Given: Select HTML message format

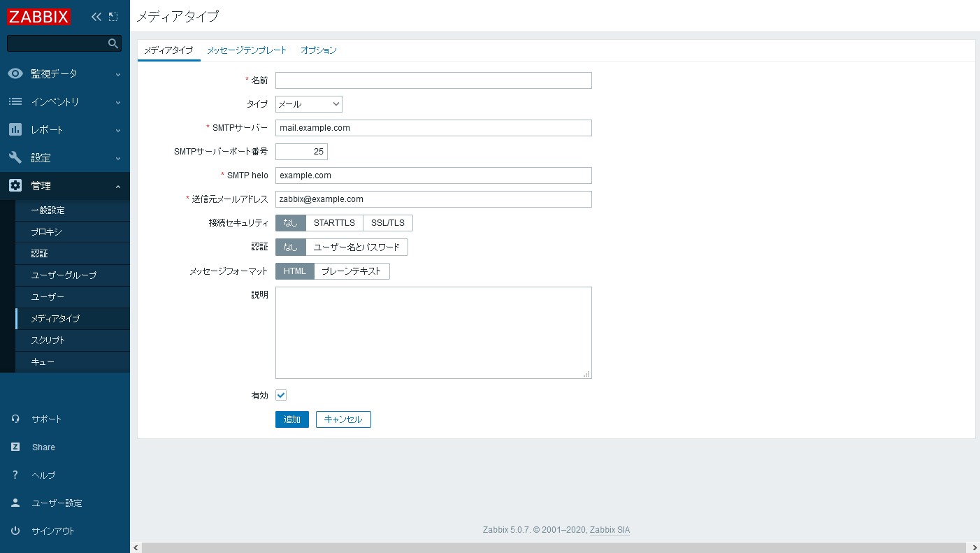Looking at the screenshot, I should (295, 271).
